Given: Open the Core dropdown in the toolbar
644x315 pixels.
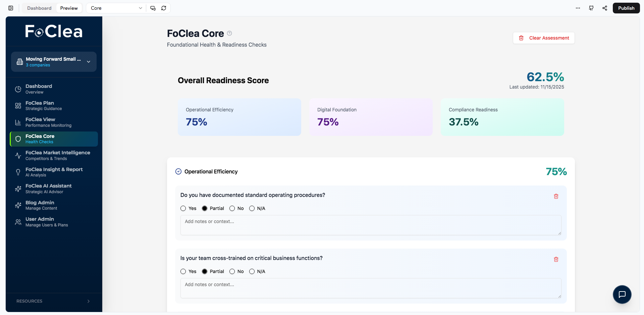Looking at the screenshot, I should (x=115, y=8).
